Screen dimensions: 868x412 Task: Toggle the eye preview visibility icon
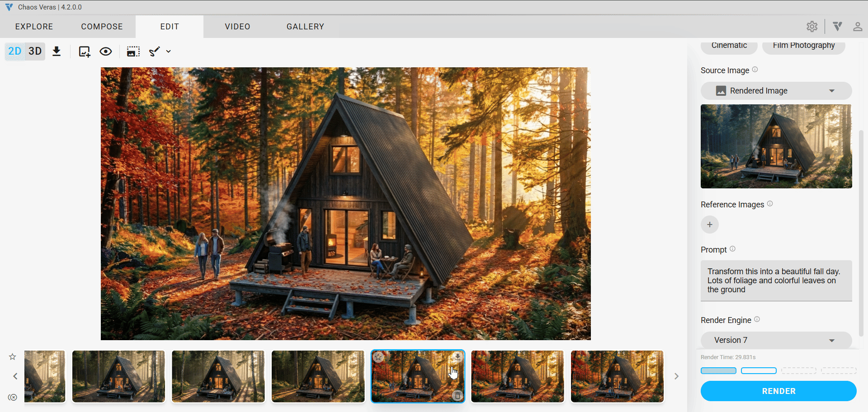pyautogui.click(x=106, y=51)
